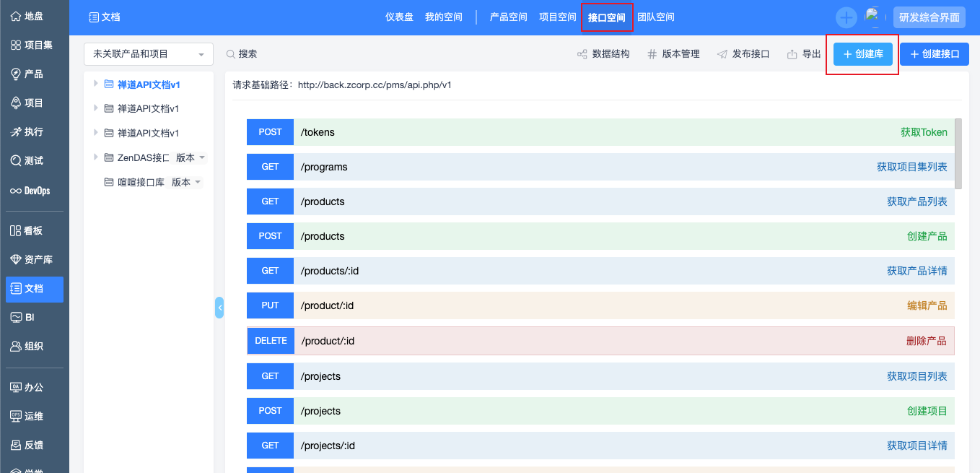Open the 资产库 asset library icon
This screenshot has height=473, width=980.
coord(16,260)
